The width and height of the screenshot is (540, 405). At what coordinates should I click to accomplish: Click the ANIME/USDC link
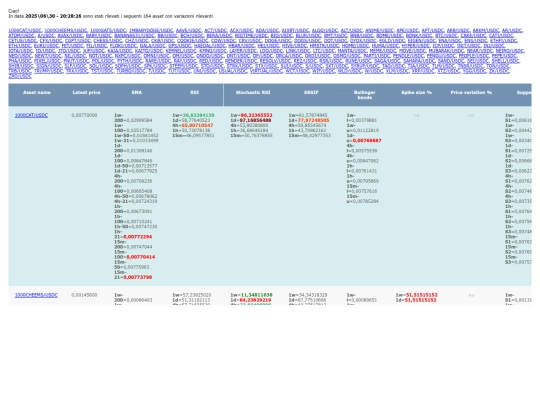click(x=379, y=30)
